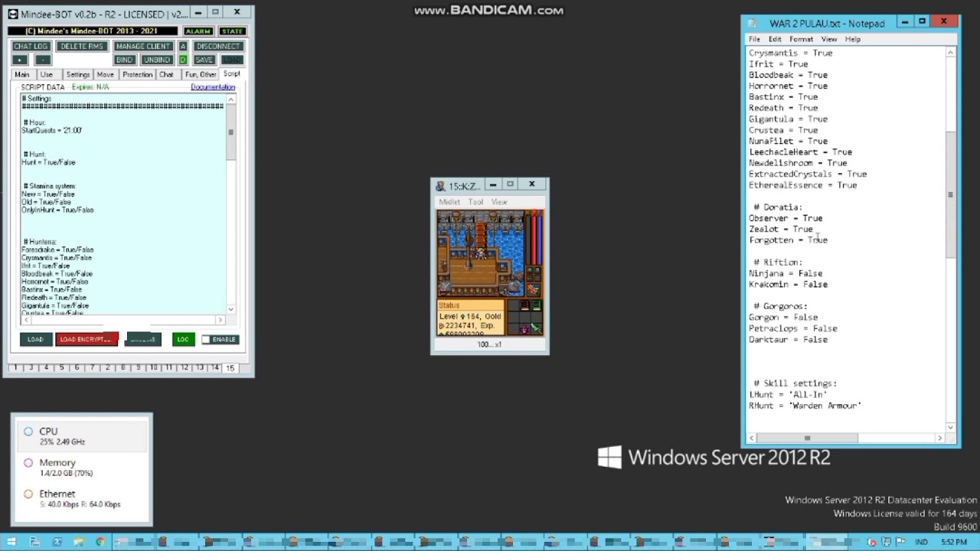Screen dimensions: 980x551
Task: Click the pink potion inventory item
Action: click(524, 329)
